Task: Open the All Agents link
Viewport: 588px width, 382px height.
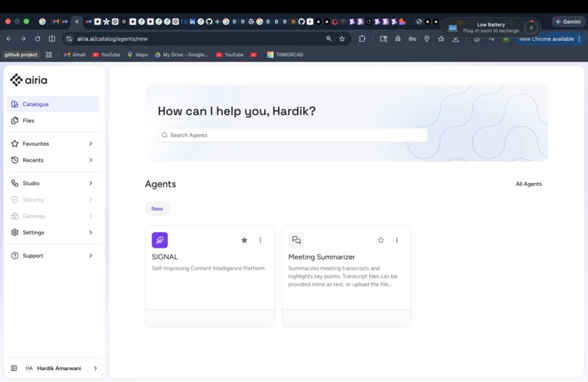Action: (528, 184)
